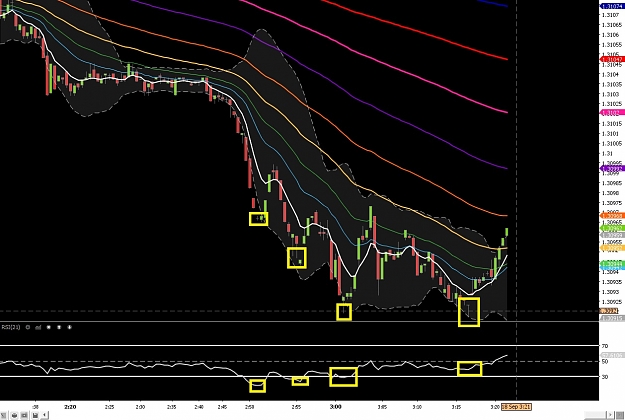Click the 1.30935 price axis label

612,282
